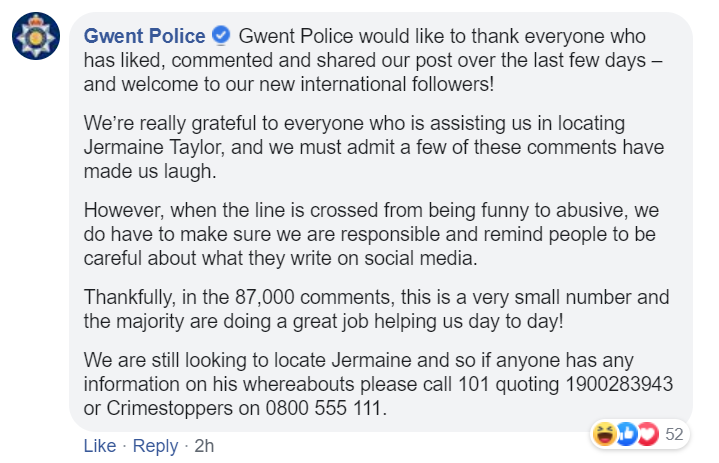The height and width of the screenshot is (463, 719).
Task: Click the red heart Love reaction icon
Action: tap(648, 434)
